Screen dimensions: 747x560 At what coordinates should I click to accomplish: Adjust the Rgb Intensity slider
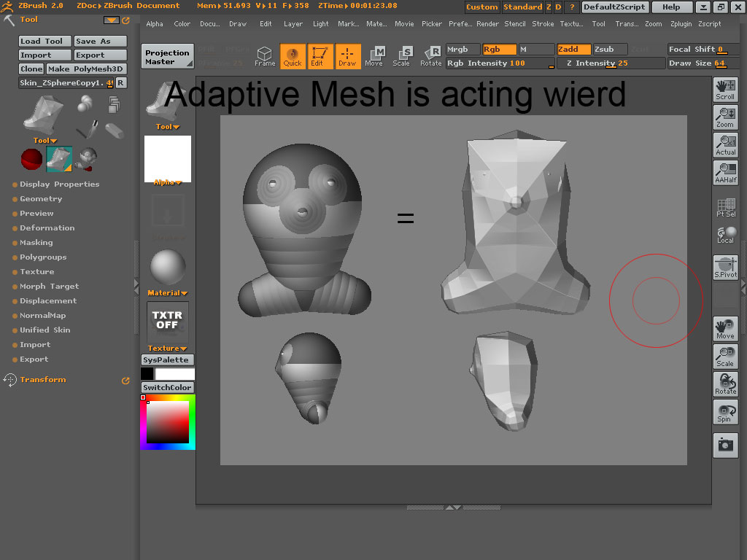coord(500,63)
